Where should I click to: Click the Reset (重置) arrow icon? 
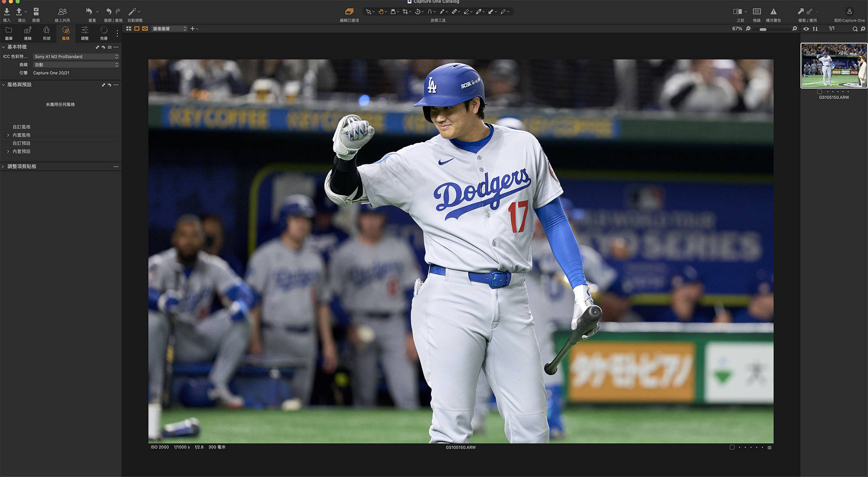click(x=89, y=12)
